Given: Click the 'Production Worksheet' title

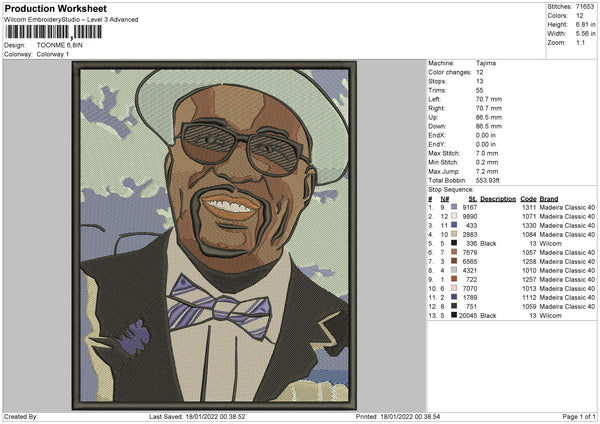Looking at the screenshot, I should pyautogui.click(x=55, y=8).
